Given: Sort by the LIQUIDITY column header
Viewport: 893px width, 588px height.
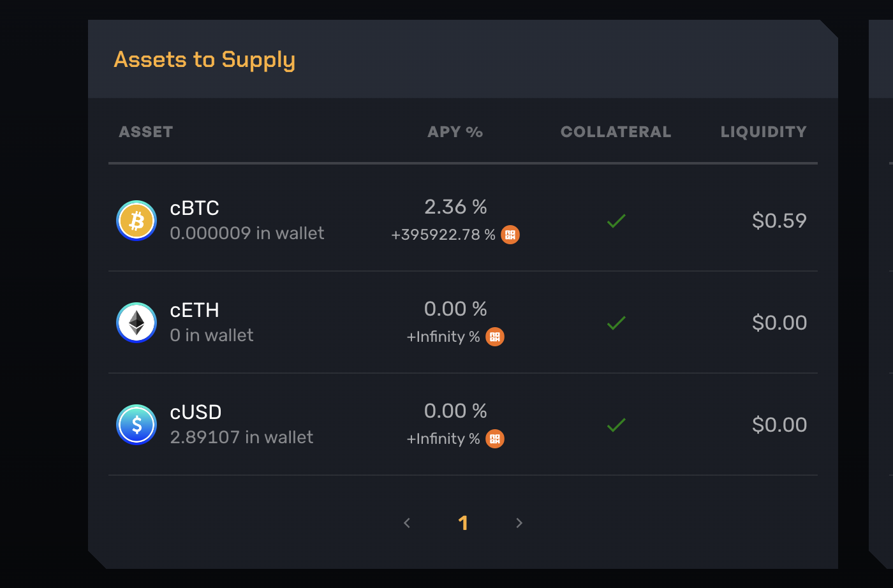Looking at the screenshot, I should [764, 132].
